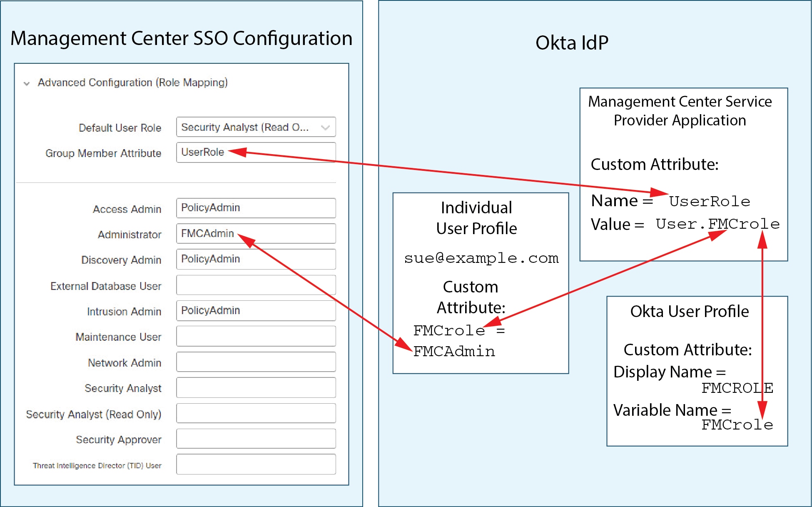Click the Advanced Configuration (Role Mapping) heading
This screenshot has height=507, width=812.
132,82
